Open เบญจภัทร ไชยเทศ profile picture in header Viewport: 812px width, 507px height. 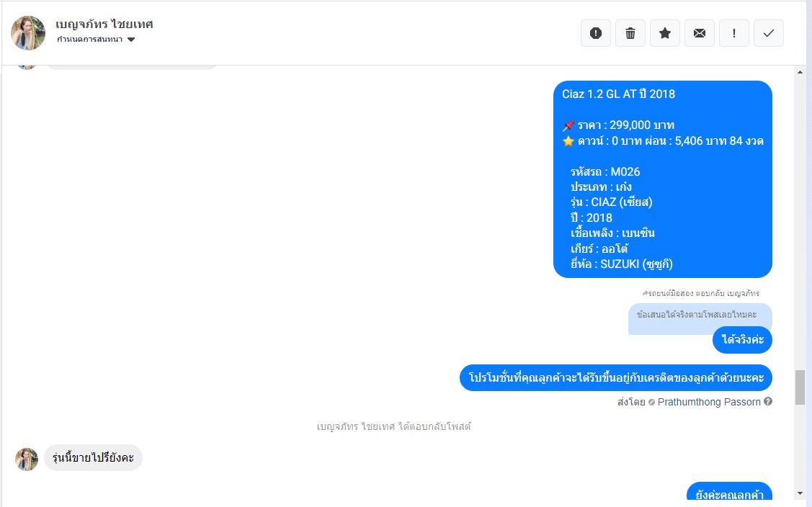28,33
